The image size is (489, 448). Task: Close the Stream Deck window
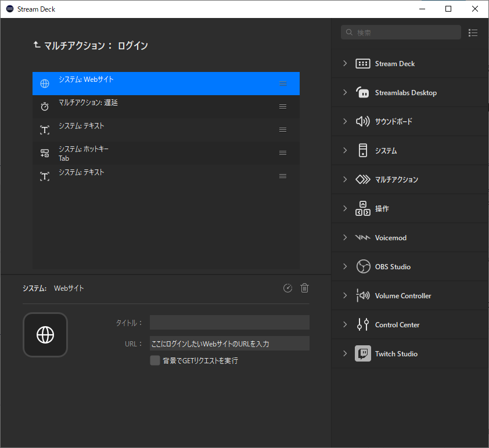point(475,9)
